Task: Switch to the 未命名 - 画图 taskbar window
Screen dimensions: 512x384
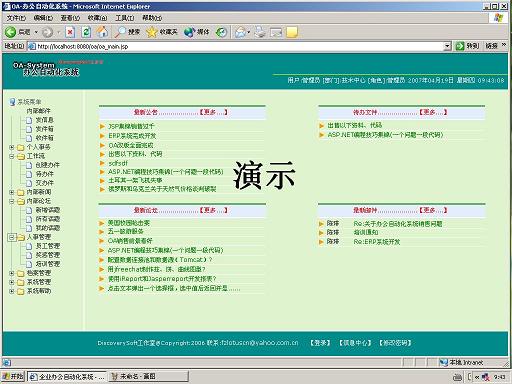Action: 148,377
